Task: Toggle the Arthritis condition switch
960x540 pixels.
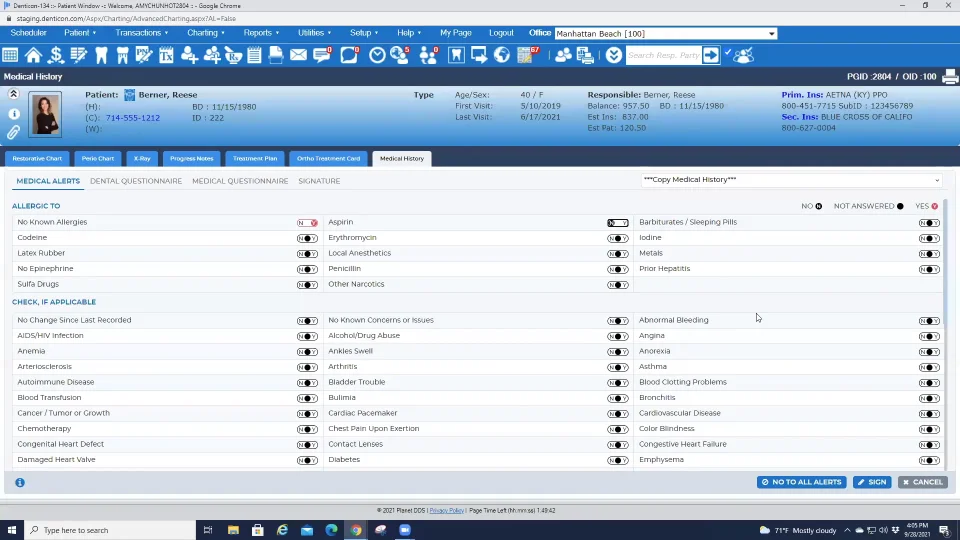Action: pyautogui.click(x=618, y=367)
